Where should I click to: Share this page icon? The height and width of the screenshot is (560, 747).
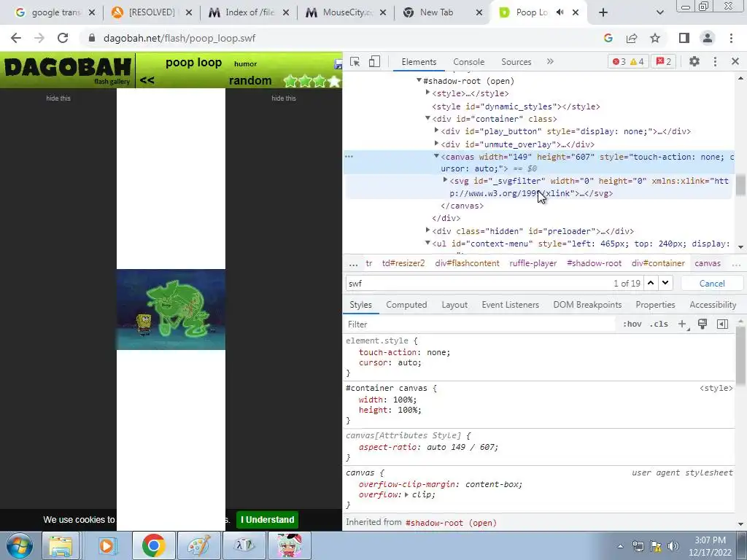(632, 38)
